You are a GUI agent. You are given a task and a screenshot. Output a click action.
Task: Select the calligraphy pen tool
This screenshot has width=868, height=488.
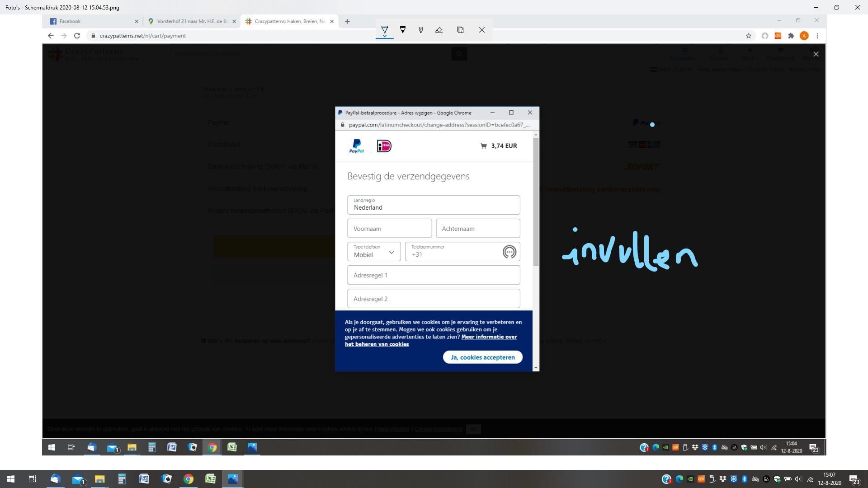coord(420,30)
